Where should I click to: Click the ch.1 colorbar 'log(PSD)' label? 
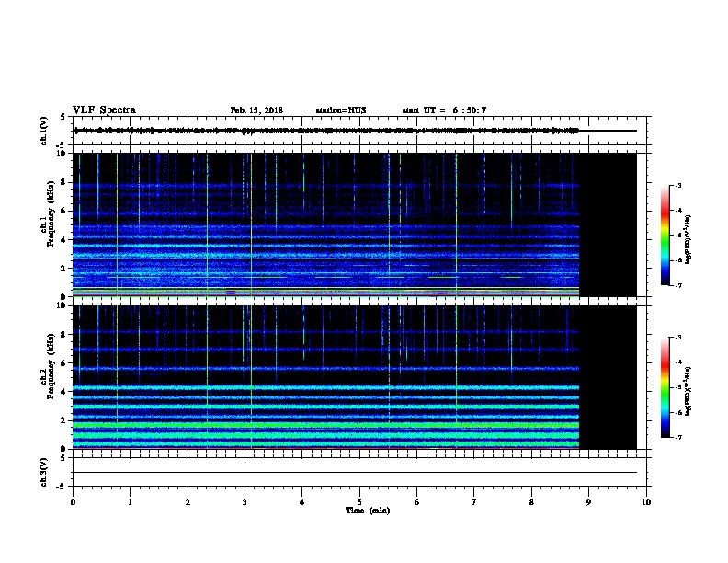point(688,240)
